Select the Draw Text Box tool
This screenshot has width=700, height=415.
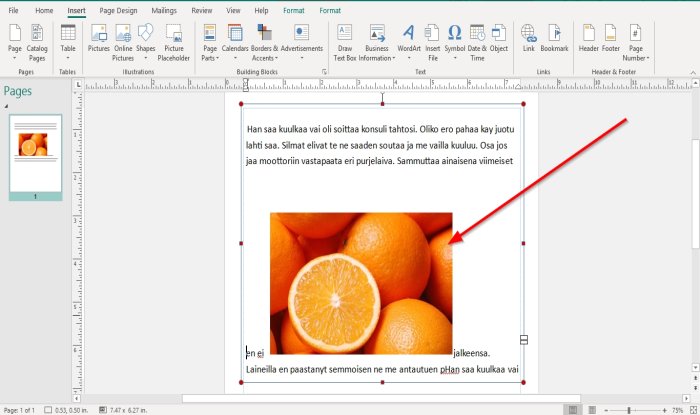[x=345, y=42]
